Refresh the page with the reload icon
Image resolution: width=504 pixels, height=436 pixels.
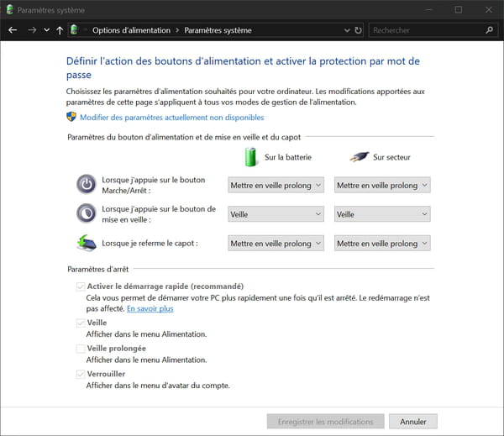click(x=358, y=30)
